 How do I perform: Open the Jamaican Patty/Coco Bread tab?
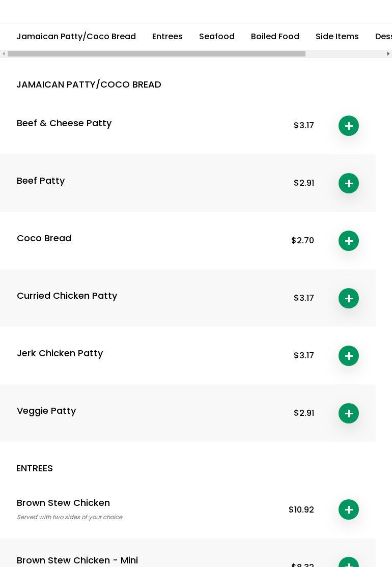pos(76,37)
